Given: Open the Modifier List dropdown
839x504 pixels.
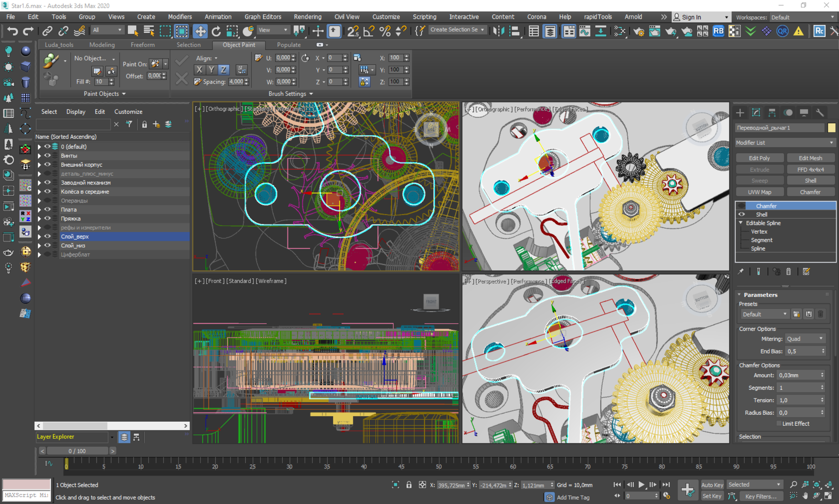Looking at the screenshot, I should (x=784, y=143).
